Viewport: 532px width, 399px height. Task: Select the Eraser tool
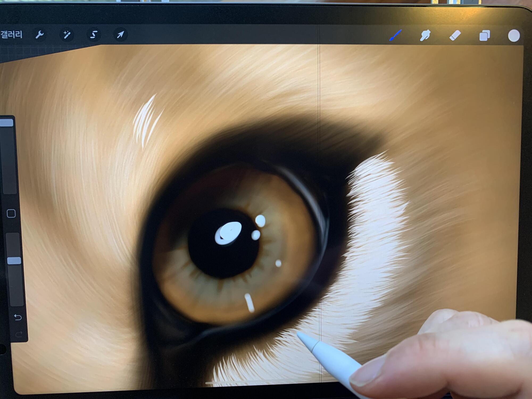(455, 35)
